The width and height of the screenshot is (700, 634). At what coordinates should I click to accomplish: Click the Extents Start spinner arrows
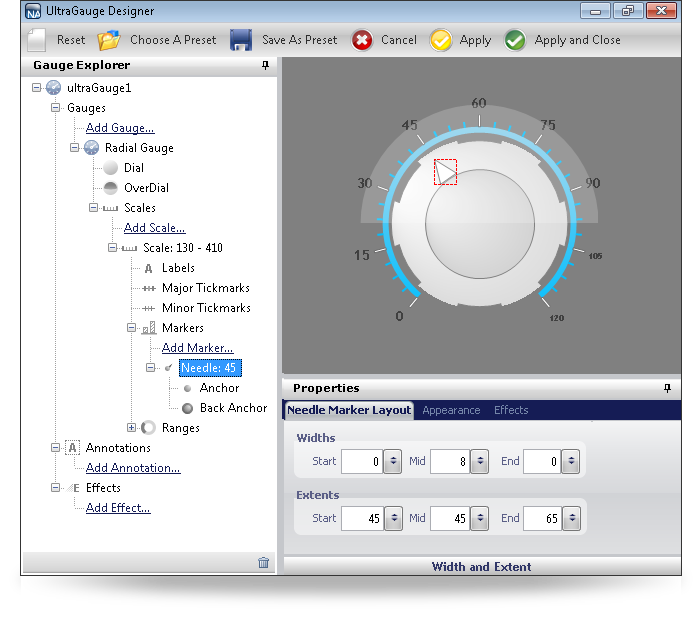pyautogui.click(x=394, y=518)
